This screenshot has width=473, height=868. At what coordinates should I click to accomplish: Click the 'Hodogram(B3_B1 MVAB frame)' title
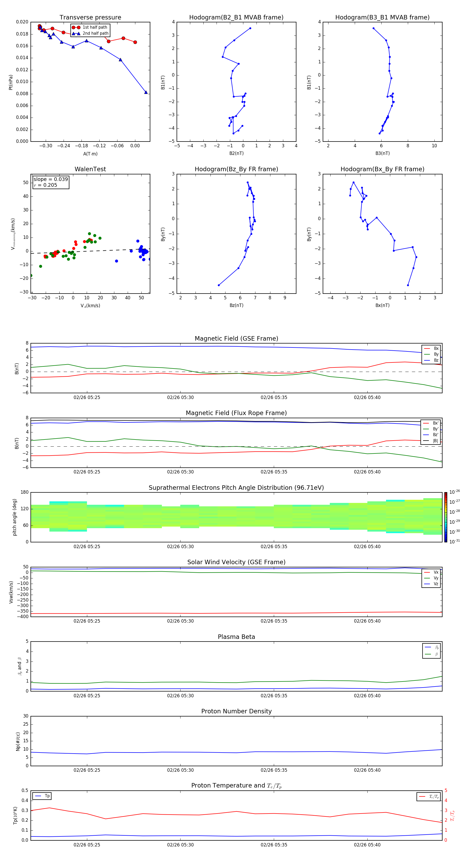click(x=382, y=18)
